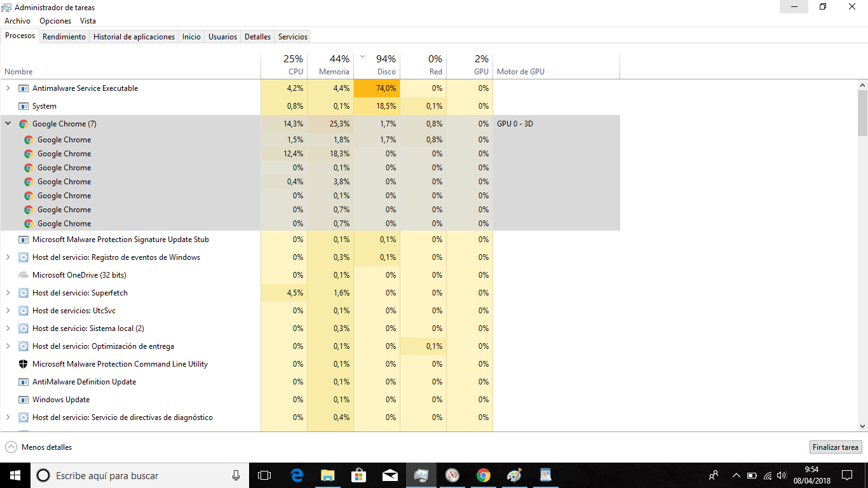The image size is (868, 488).
Task: Switch to the Servicios tab
Action: (293, 37)
